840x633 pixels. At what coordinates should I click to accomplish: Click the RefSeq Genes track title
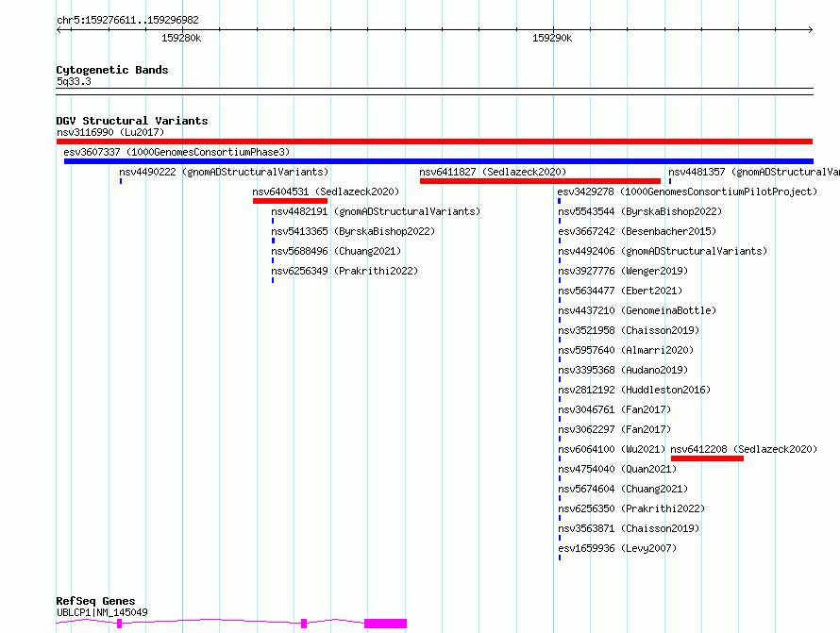[95, 602]
